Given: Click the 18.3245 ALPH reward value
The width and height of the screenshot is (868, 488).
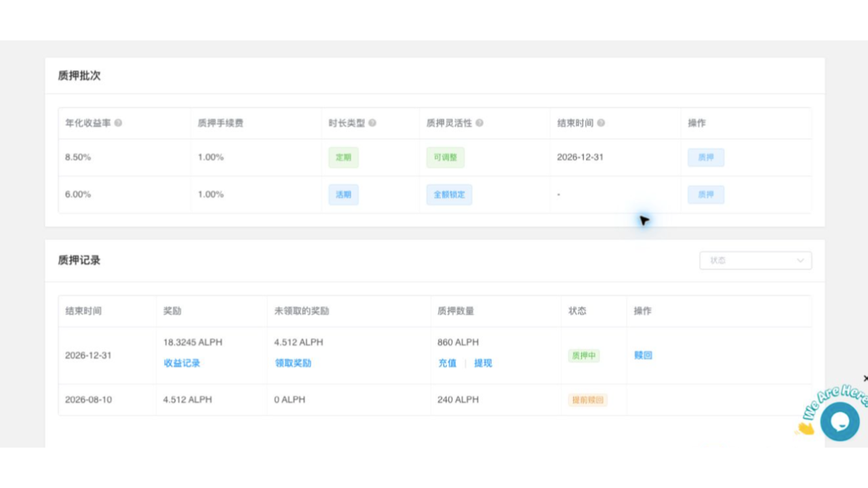Looking at the screenshot, I should [x=193, y=342].
